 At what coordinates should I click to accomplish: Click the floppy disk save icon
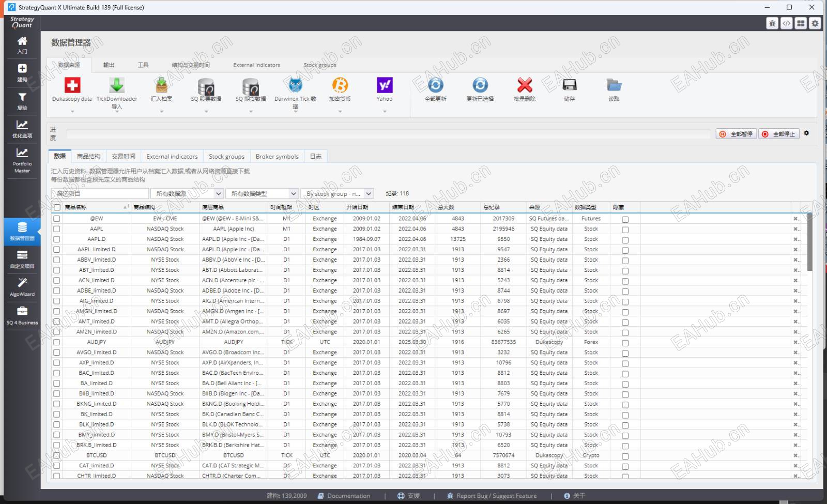[569, 86]
